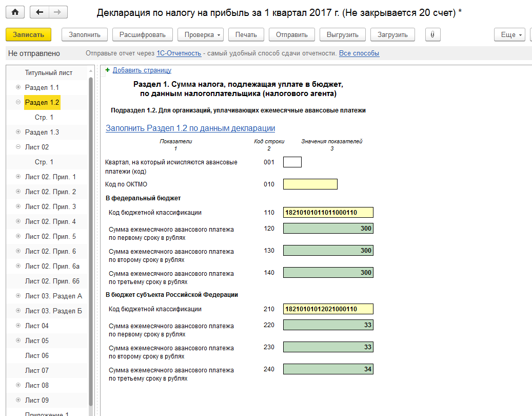Viewport: 532px width, 416px height.
Task: Open Лист 03. Раздел А section
Action: pos(53,296)
